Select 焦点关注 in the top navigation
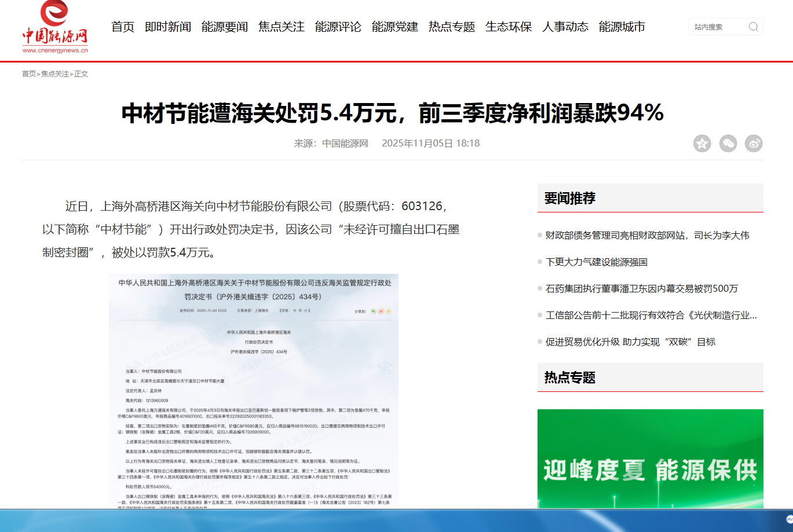Image resolution: width=793 pixels, height=532 pixels. (x=282, y=27)
